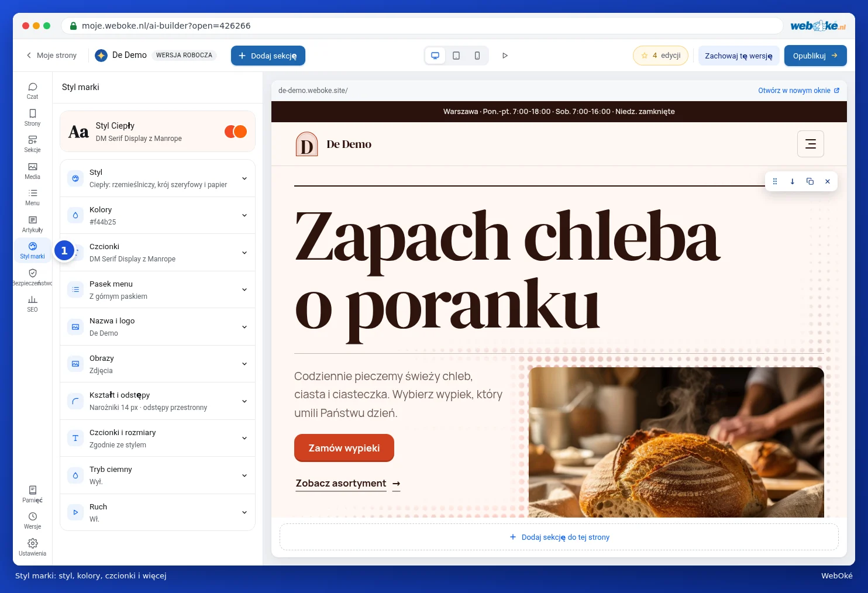Screen dimensions: 868x593
Task: Expand the Nazwa i logo row
Action: click(158, 327)
